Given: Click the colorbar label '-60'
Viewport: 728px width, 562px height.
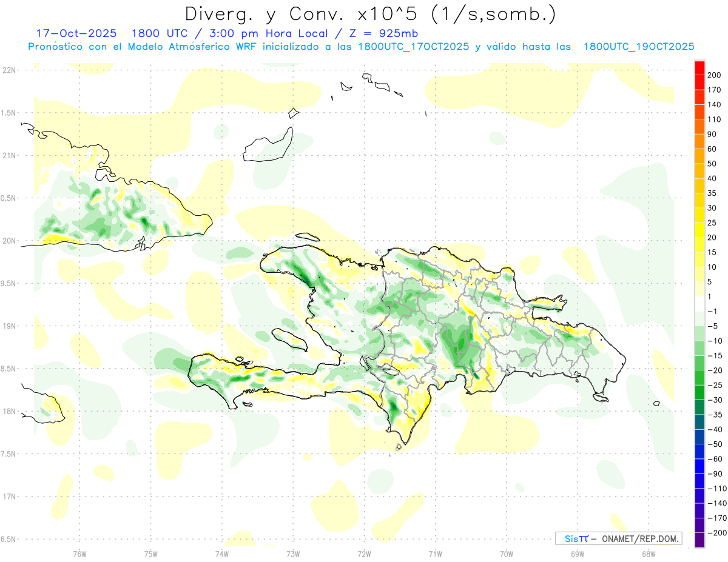Looking at the screenshot, I should [715, 459].
